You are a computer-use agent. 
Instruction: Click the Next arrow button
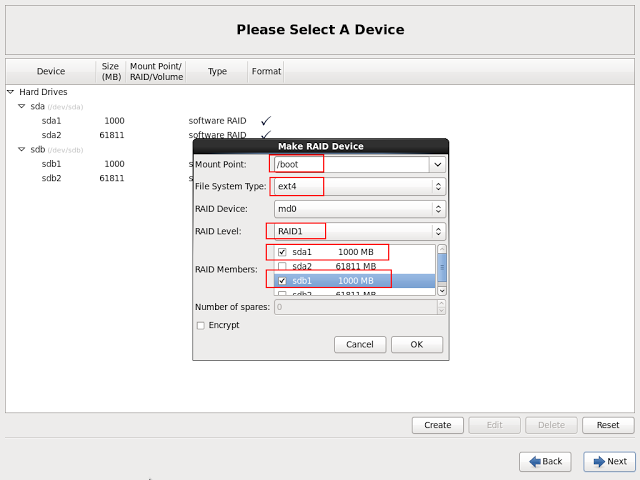[x=609, y=461]
